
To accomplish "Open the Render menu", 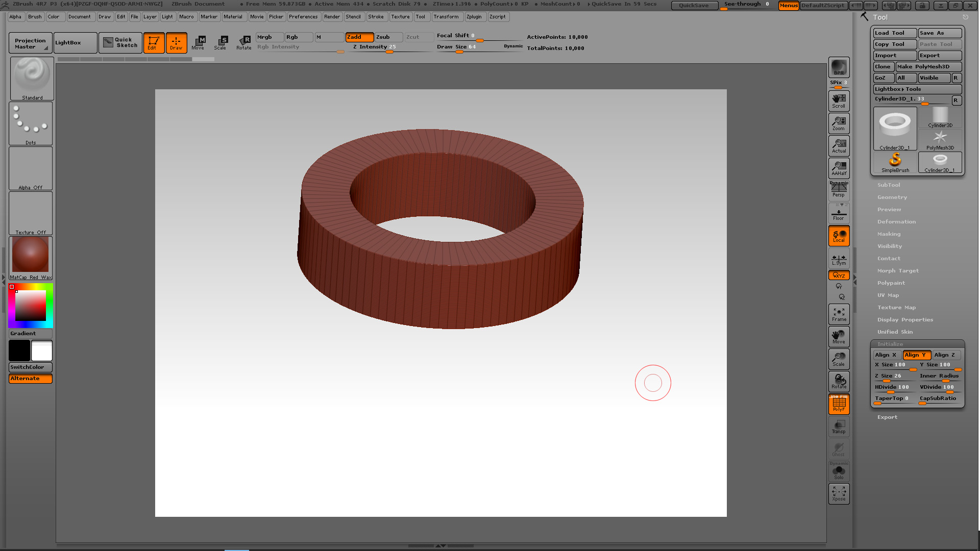I will pos(332,17).
